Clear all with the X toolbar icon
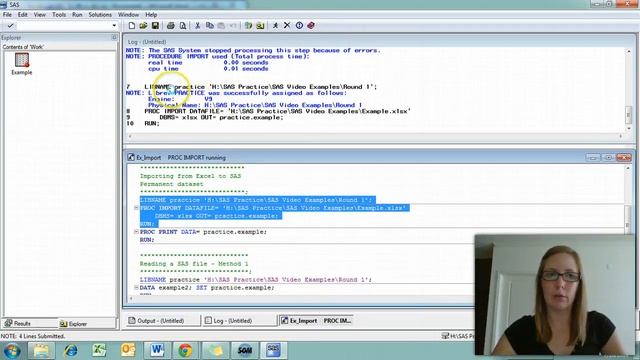The height and width of the screenshot is (360, 640). pos(287,25)
